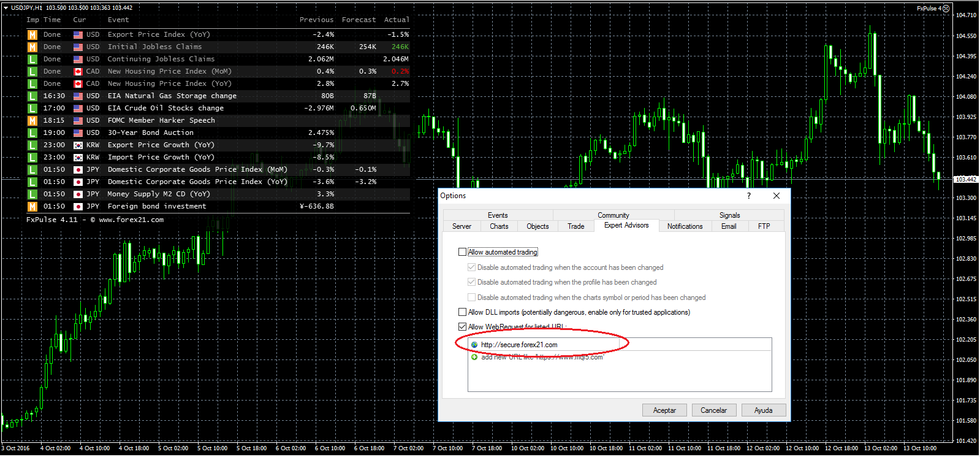Click the impact icon for EIA Natural Gas Storage change
The width and height of the screenshot is (980, 457).
(x=32, y=96)
